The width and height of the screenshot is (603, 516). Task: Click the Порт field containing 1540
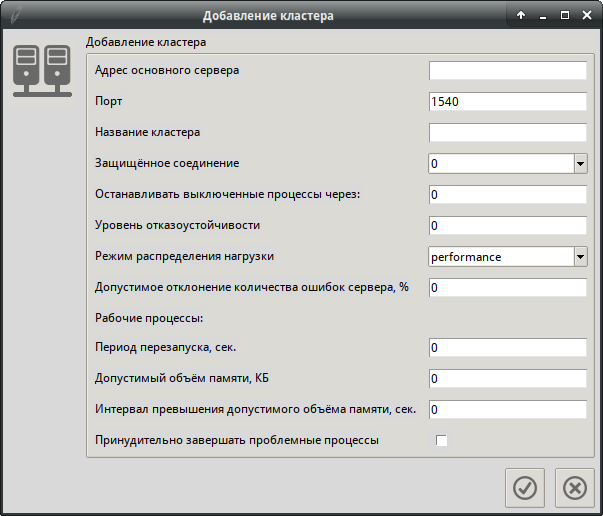[x=507, y=101]
